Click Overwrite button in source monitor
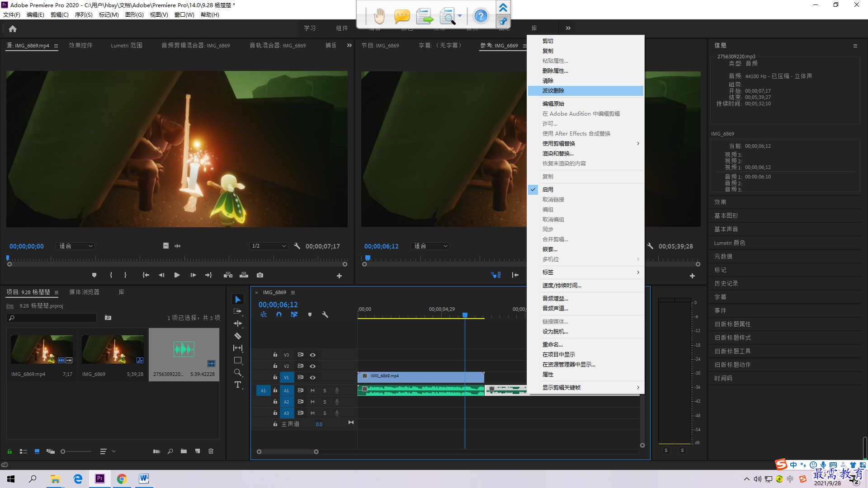This screenshot has height=488, width=868. click(244, 275)
